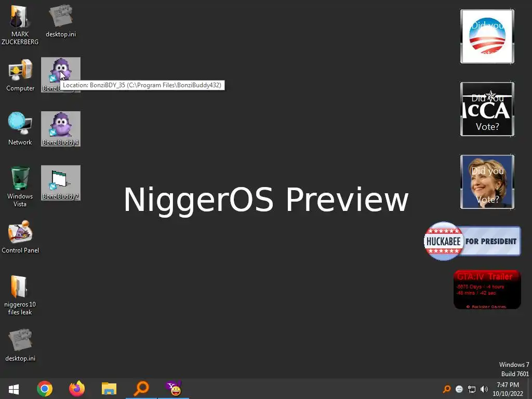Launch Firefox from the taskbar

[77, 389]
